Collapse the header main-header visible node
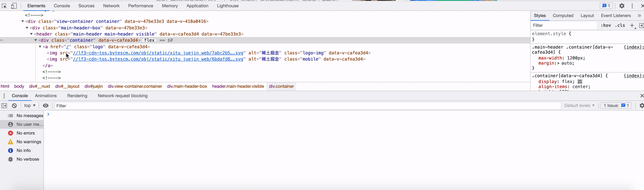 [x=31, y=34]
